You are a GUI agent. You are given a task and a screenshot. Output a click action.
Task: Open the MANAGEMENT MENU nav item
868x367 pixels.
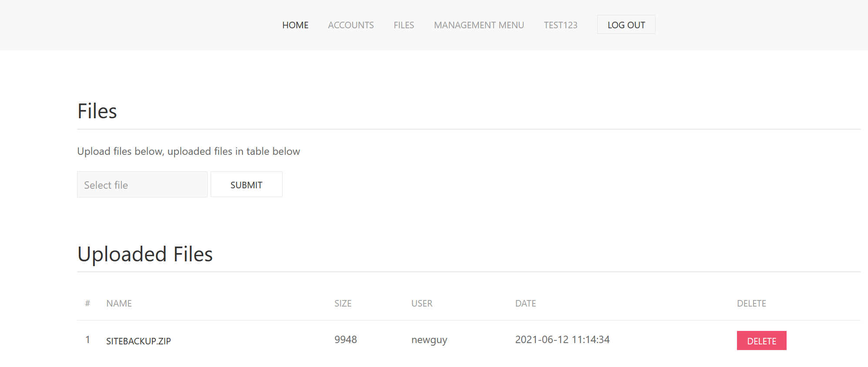[x=479, y=25]
